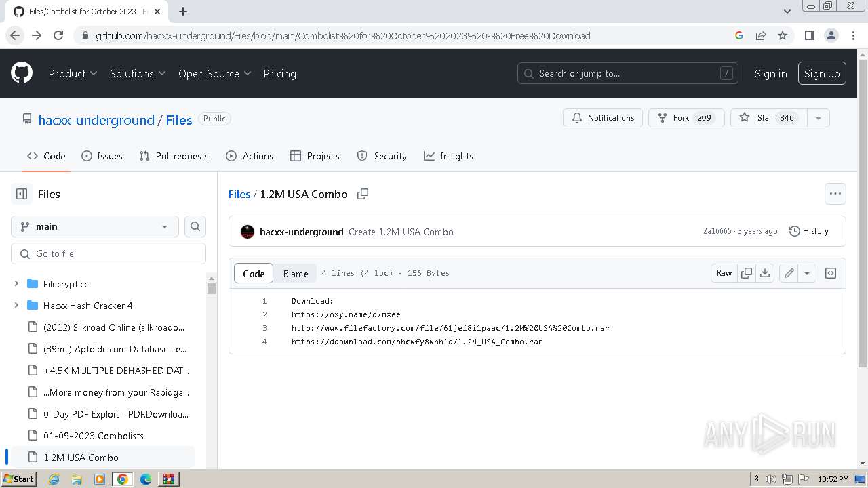This screenshot has width=868, height=488.
Task: Click the GitHub logo icon
Action: click(x=22, y=73)
